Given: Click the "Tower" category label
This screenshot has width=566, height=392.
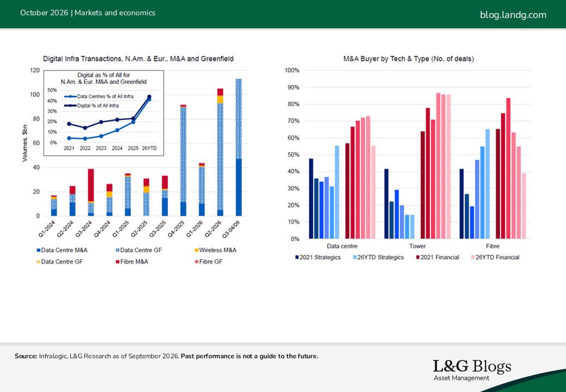Looking at the screenshot, I should tap(417, 246).
